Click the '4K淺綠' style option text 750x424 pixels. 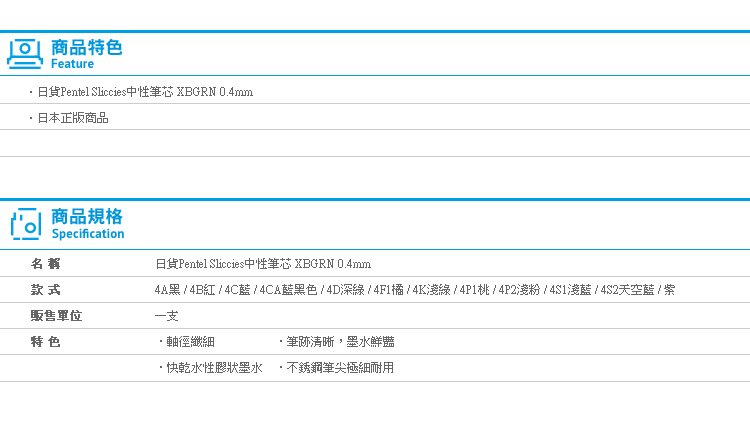(431, 290)
